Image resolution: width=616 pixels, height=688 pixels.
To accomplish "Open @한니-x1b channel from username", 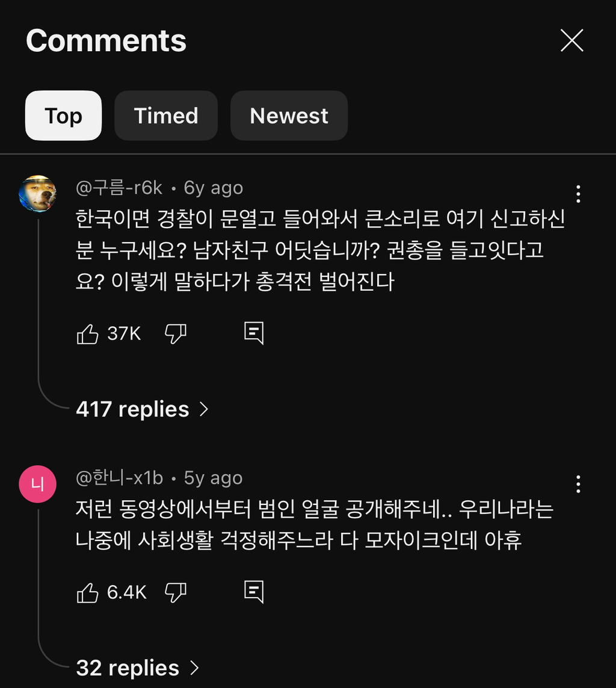I will [119, 478].
